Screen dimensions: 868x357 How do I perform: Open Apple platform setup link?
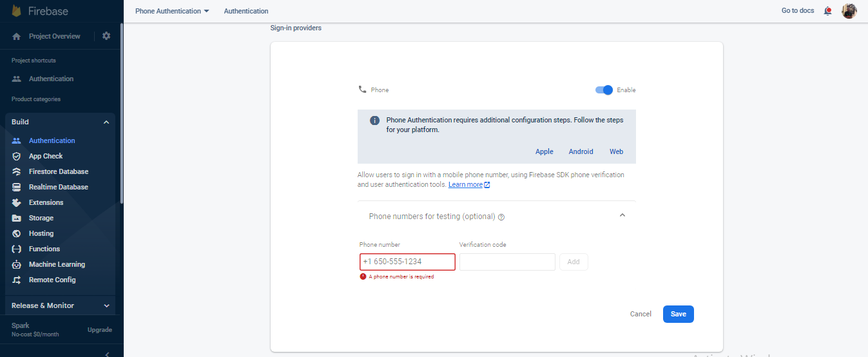tap(545, 151)
